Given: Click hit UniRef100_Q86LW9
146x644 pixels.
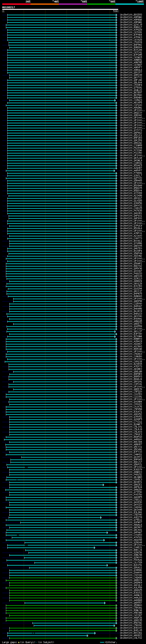Looking at the screenshot, I should [x=131, y=371].
